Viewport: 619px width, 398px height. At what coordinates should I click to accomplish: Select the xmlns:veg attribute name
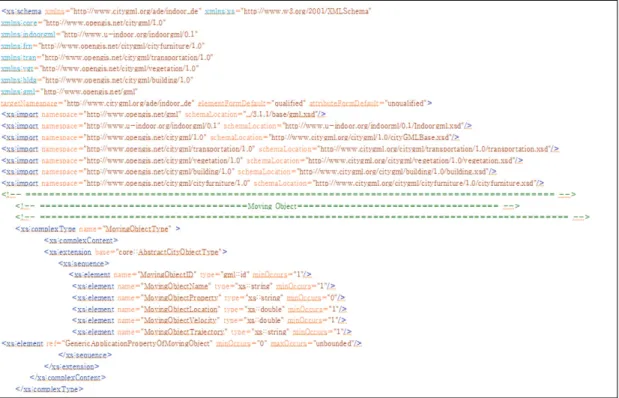click(17, 69)
